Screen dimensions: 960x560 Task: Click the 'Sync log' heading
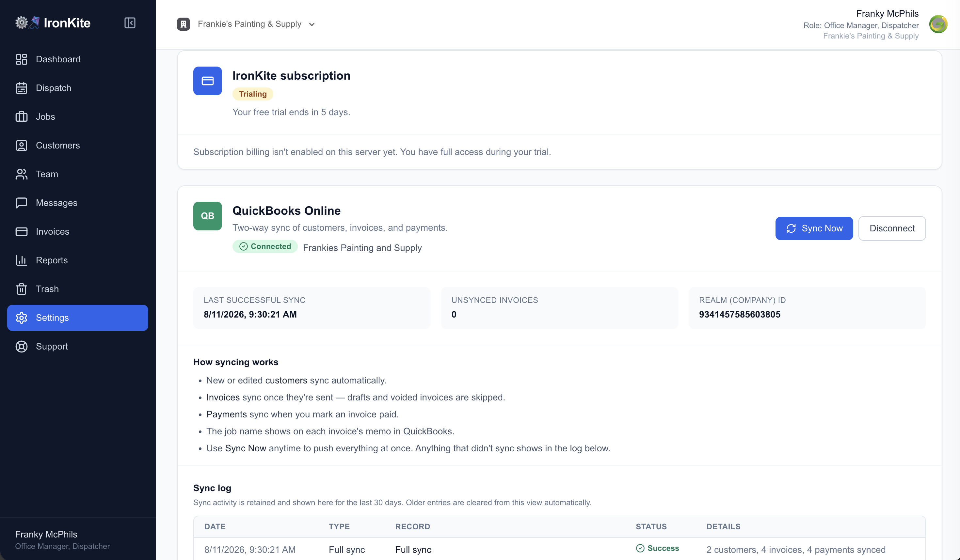[x=212, y=488]
